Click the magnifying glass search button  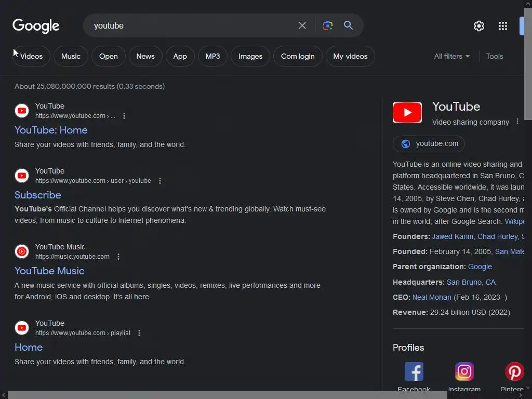click(348, 25)
